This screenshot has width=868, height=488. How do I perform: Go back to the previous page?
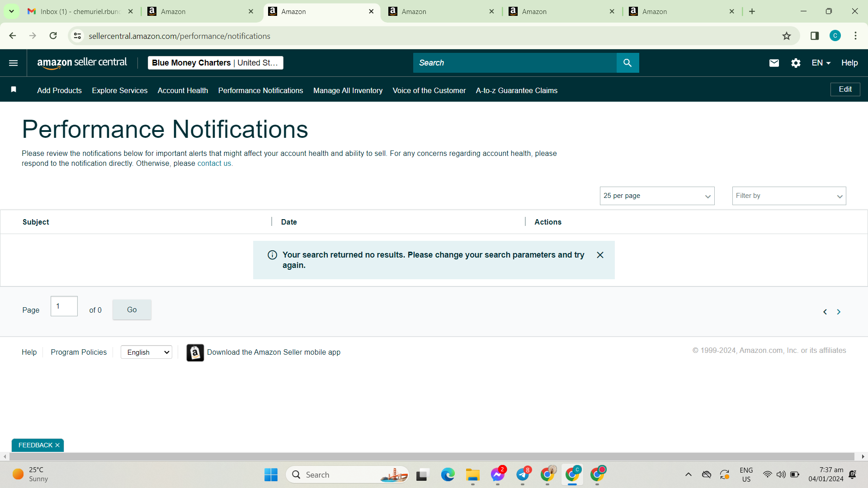coord(13,36)
